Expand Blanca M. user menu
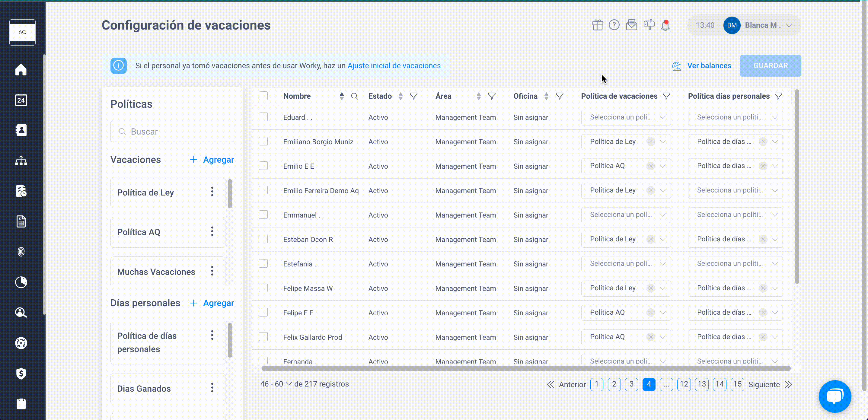Viewport: 868px width, 420px height. pyautogui.click(x=789, y=25)
